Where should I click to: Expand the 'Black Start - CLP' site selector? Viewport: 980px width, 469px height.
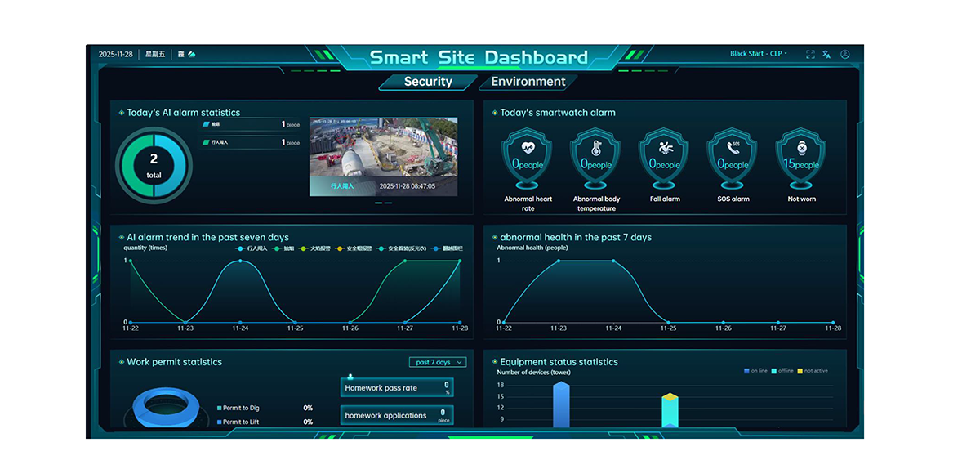click(x=759, y=54)
